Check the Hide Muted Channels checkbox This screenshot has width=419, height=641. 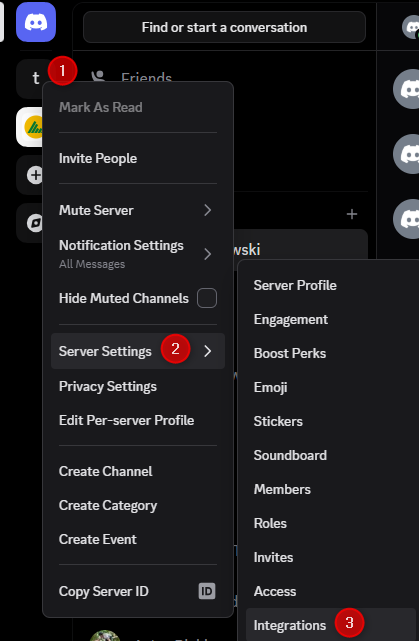pyautogui.click(x=207, y=298)
